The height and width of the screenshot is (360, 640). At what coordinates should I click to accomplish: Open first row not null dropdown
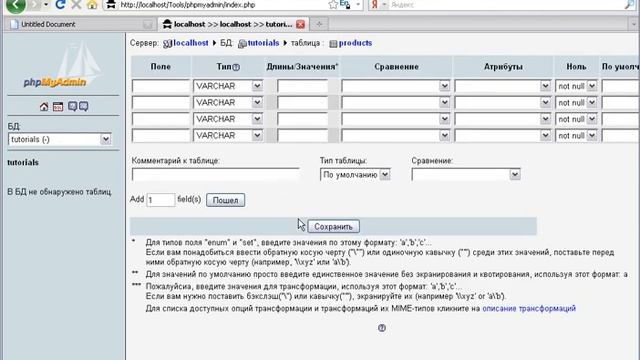click(x=576, y=86)
